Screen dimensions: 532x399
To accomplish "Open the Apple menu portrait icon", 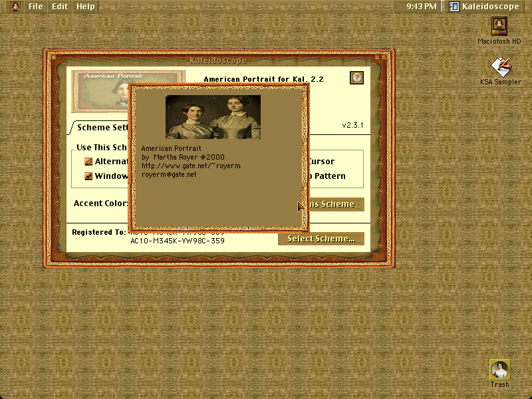I will pyautogui.click(x=15, y=7).
